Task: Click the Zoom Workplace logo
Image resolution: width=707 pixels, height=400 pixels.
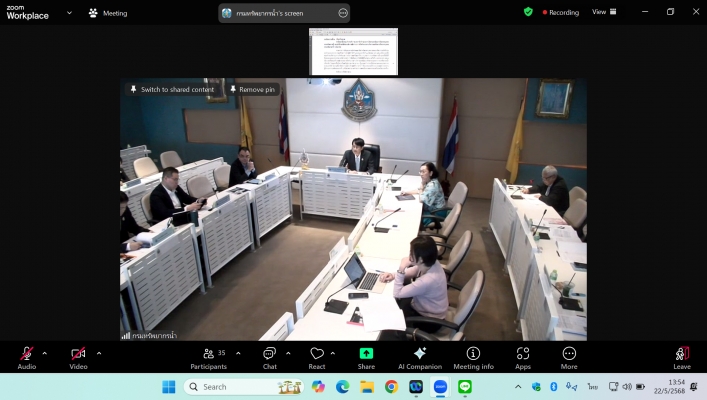Action: [28, 13]
